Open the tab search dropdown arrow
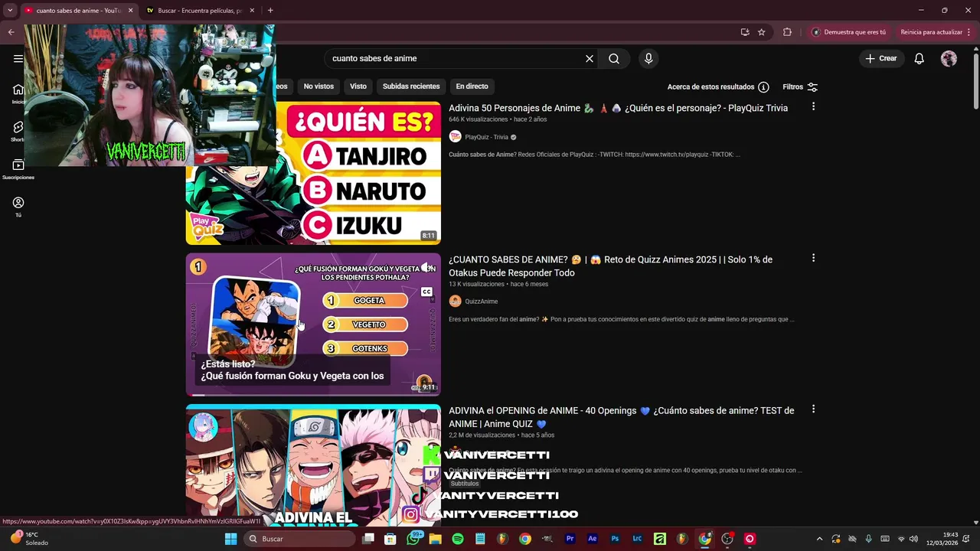 tap(10, 11)
